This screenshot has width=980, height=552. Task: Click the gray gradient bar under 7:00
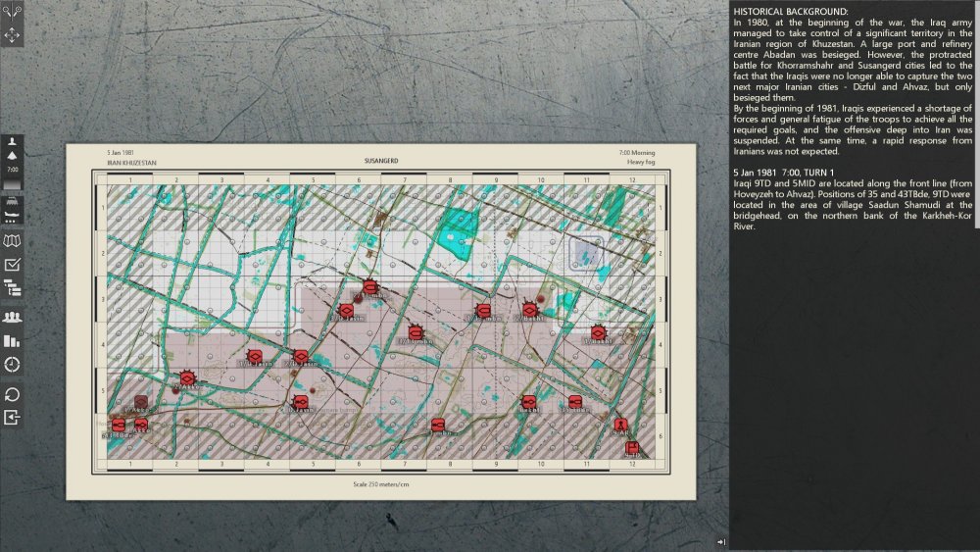[13, 184]
